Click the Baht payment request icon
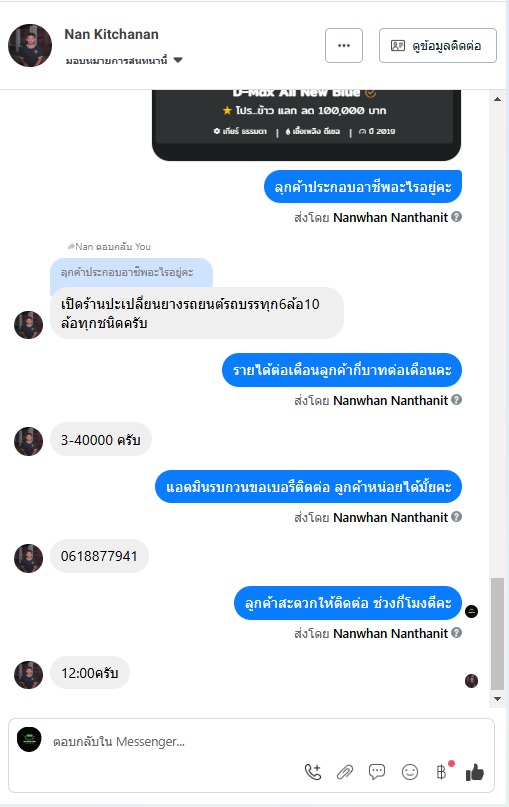This screenshot has height=807, width=509. pyautogui.click(x=441, y=771)
